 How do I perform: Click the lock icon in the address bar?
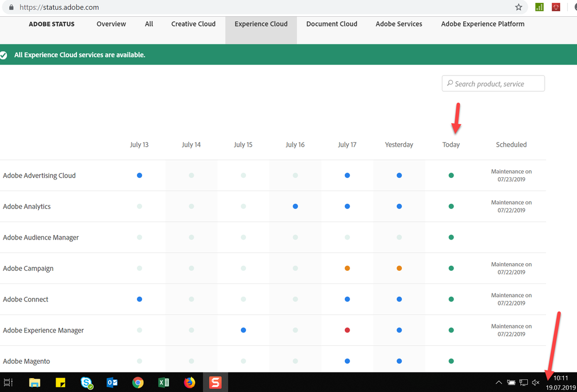(12, 8)
